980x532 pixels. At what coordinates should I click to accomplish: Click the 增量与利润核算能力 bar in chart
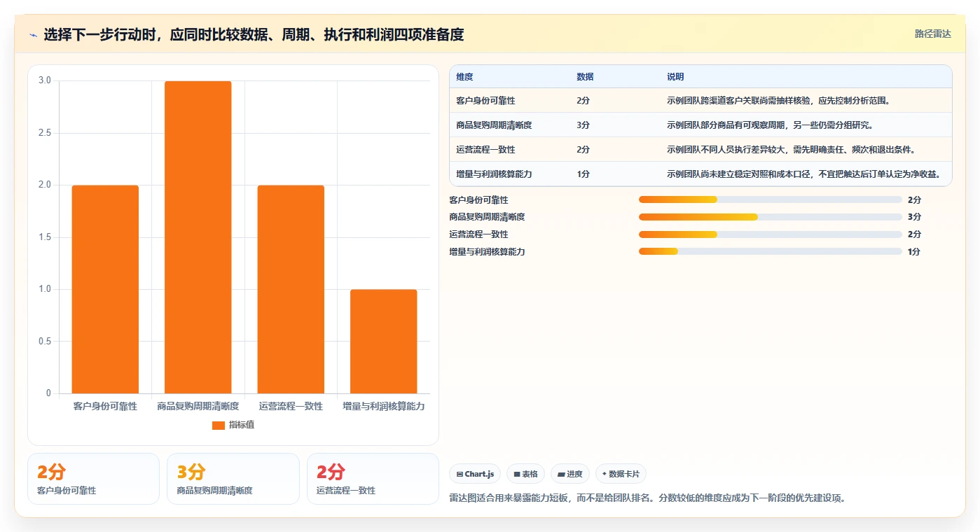pos(383,342)
